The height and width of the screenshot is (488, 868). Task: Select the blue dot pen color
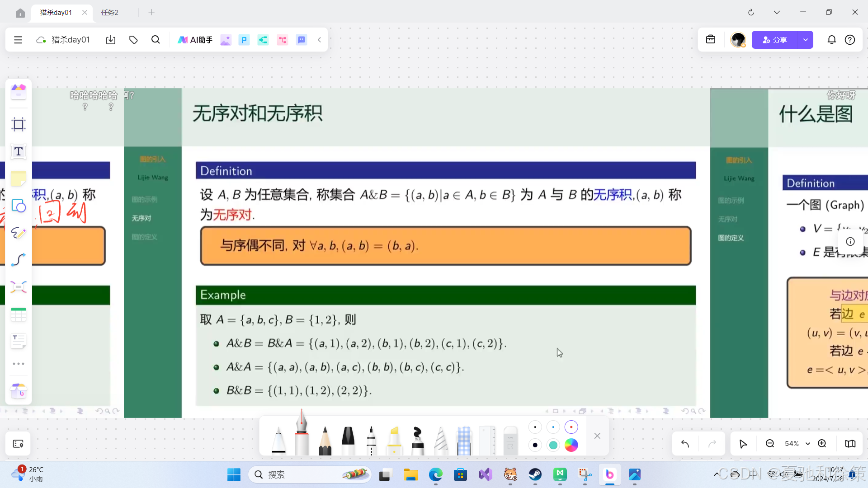(x=553, y=427)
